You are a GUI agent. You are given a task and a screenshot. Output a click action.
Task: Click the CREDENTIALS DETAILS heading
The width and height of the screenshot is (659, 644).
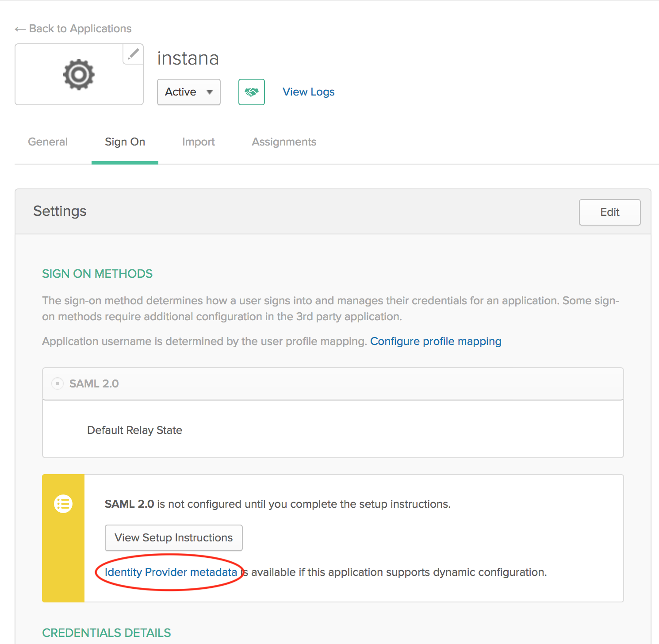(x=107, y=633)
